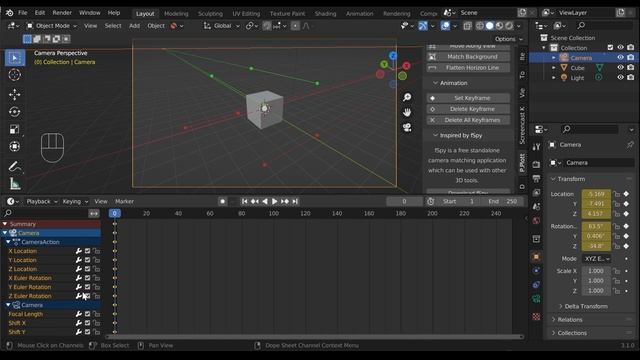Viewport: 640px width, 360px height.
Task: Select the Select Box tool
Action: click(x=15, y=58)
